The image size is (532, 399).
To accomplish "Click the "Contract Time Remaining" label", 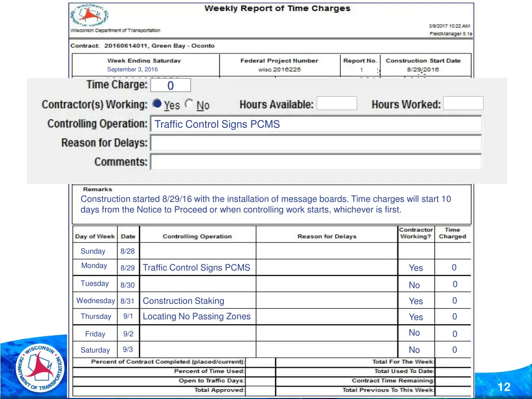I will tap(393, 381).
